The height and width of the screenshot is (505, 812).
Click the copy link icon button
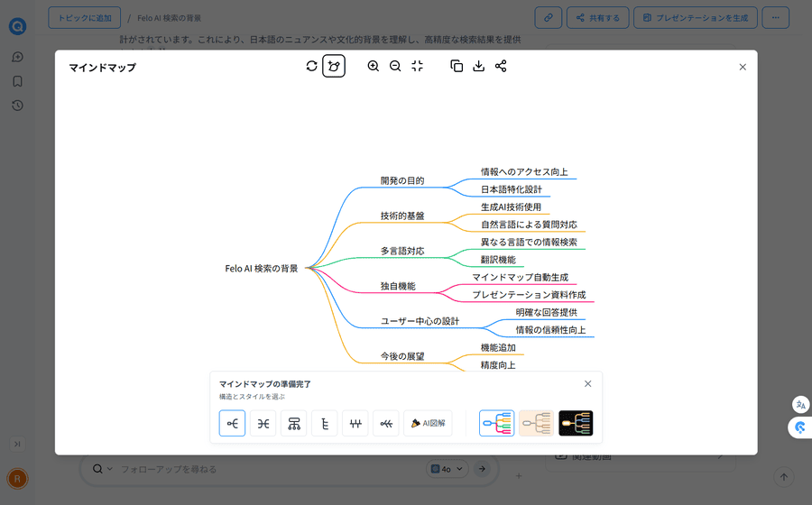coord(549,18)
